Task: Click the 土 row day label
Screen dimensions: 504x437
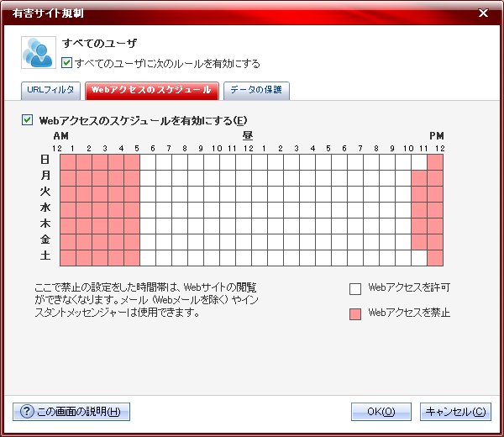Action: [45, 255]
